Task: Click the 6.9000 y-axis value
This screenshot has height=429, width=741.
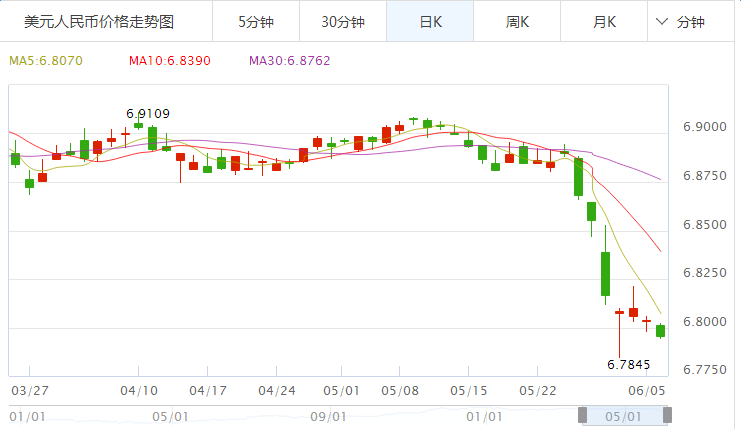Action: 705,127
